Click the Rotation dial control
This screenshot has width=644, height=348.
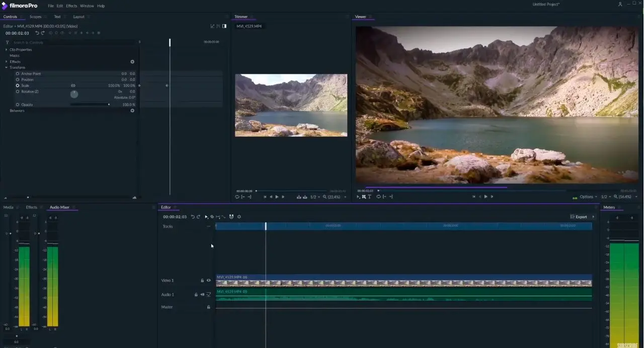(74, 94)
